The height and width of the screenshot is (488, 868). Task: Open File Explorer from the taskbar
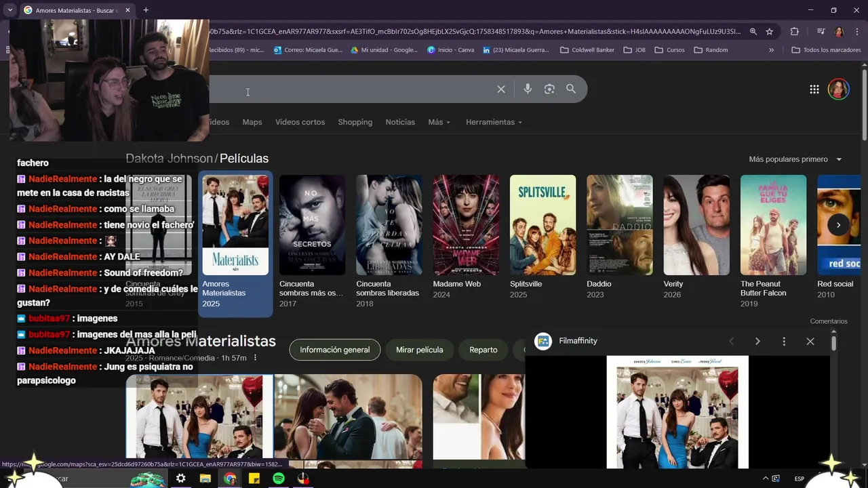coord(205,479)
